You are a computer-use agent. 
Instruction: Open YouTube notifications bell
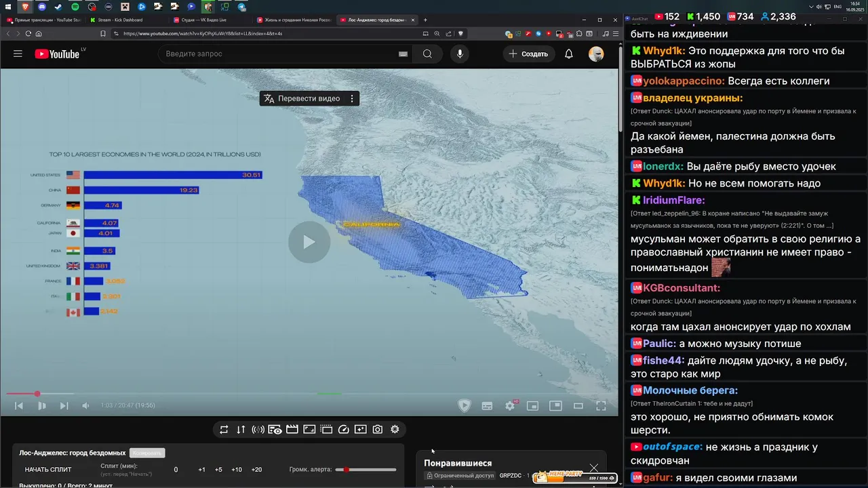click(569, 54)
